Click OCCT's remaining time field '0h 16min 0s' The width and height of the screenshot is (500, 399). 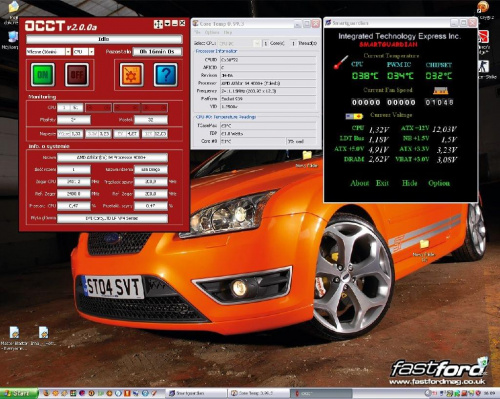coord(157,52)
